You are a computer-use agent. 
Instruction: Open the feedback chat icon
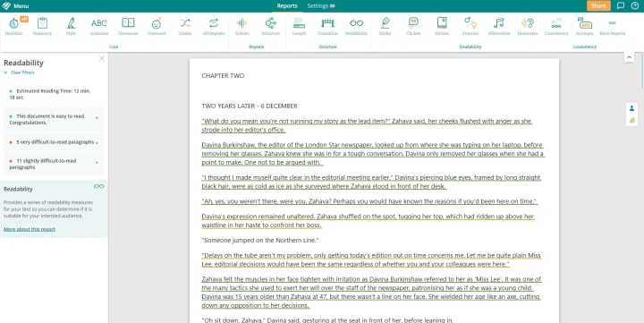coord(621,5)
